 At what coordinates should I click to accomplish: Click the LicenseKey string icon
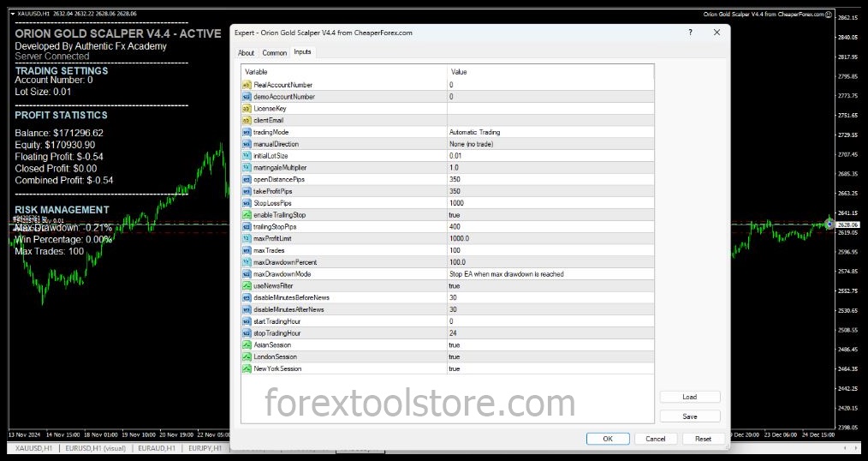247,109
